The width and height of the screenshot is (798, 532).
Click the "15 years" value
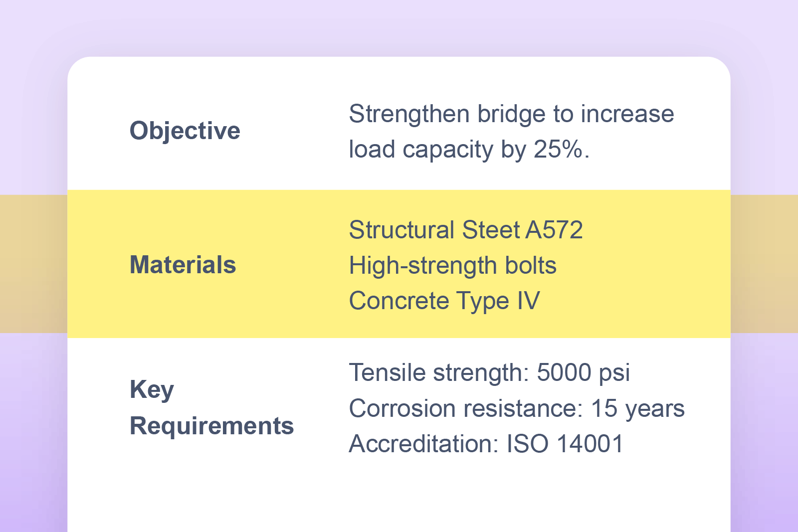tap(637, 408)
